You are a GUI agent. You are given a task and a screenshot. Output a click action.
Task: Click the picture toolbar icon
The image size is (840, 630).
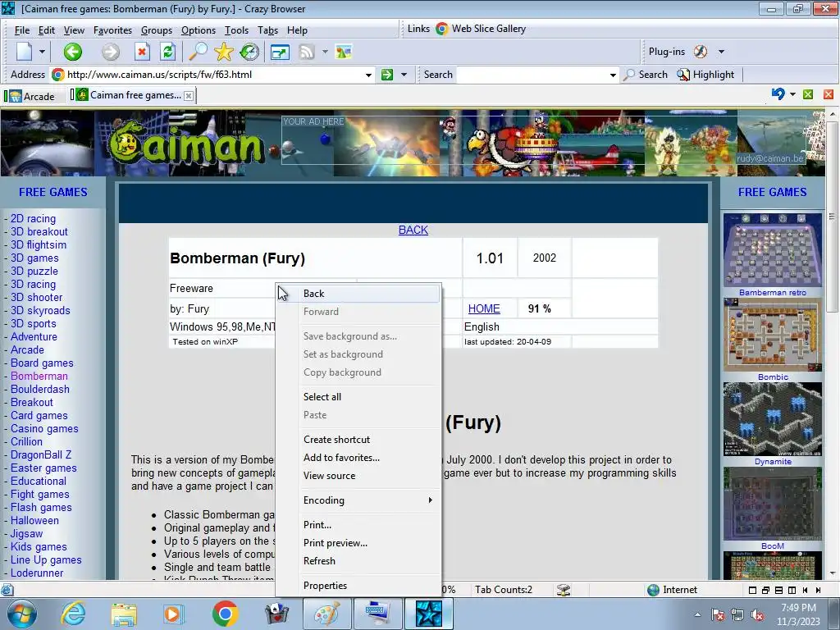pos(344,52)
